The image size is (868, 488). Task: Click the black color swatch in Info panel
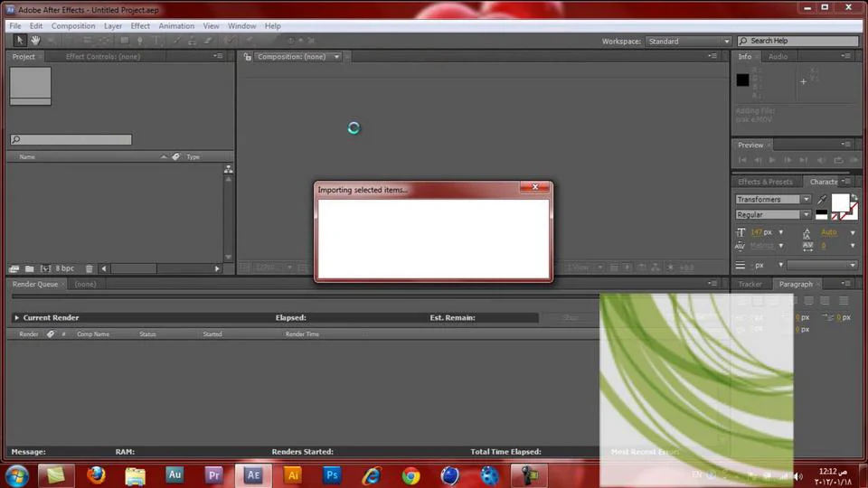[x=742, y=80]
